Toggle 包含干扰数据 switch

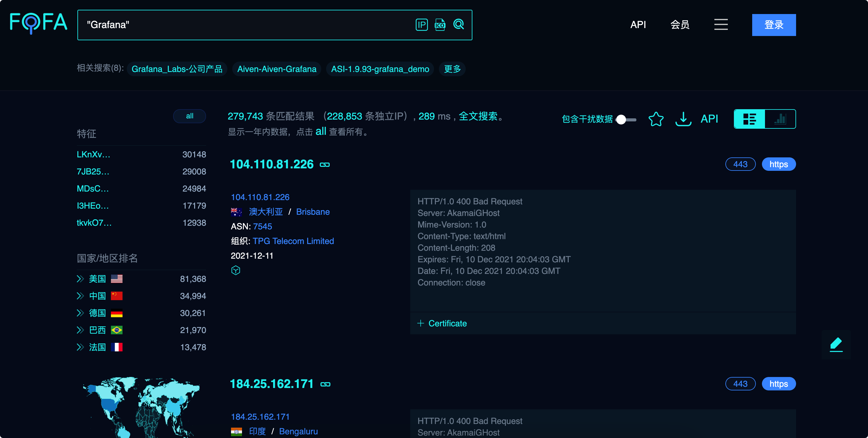coord(626,119)
